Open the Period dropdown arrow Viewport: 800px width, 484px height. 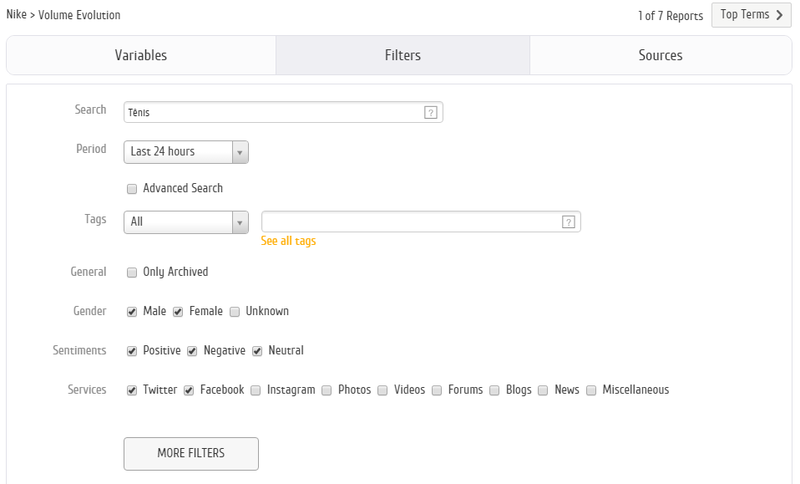point(240,152)
